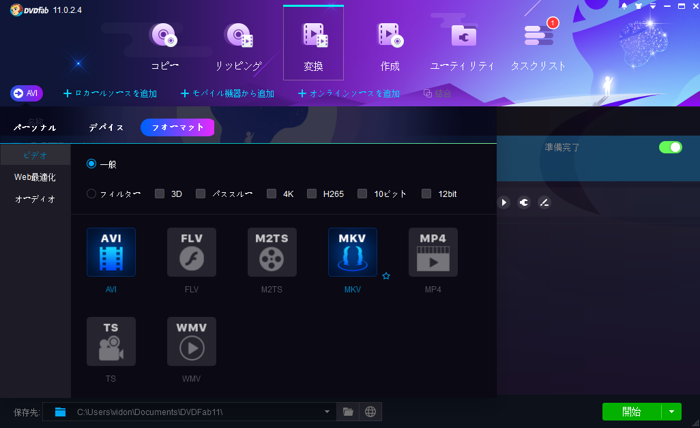700x428 pixels.
Task: Click the green 開始 start button
Action: (x=632, y=411)
